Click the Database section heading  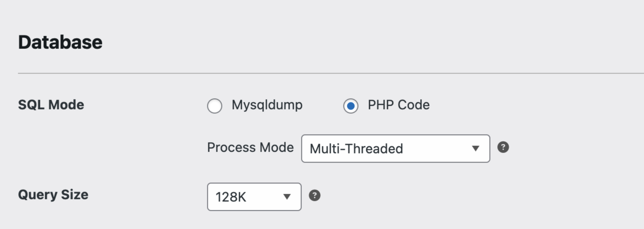(60, 42)
